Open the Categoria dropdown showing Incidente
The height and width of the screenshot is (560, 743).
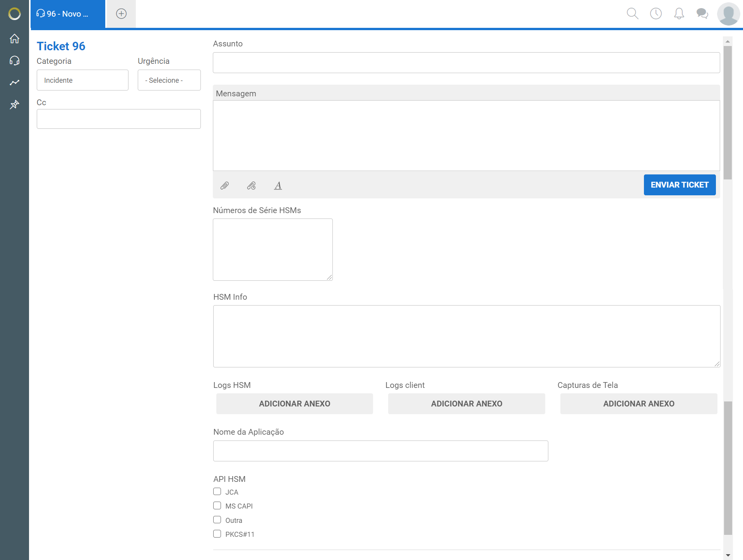click(x=82, y=80)
